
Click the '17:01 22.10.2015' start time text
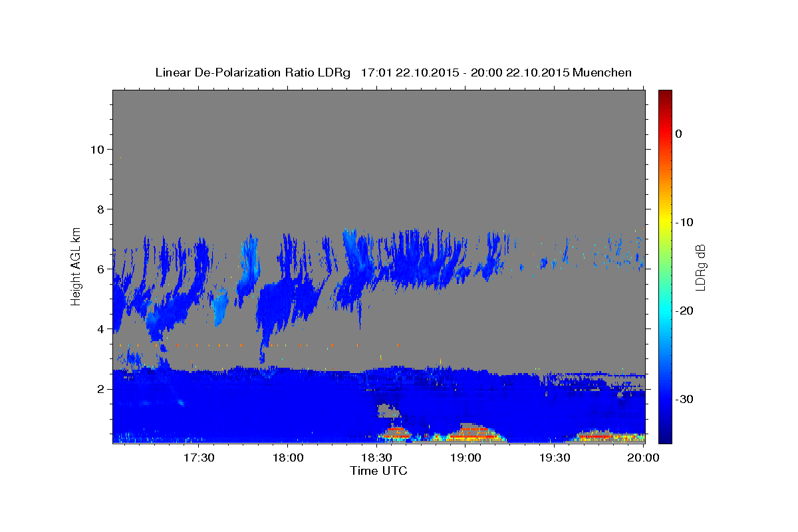click(410, 72)
